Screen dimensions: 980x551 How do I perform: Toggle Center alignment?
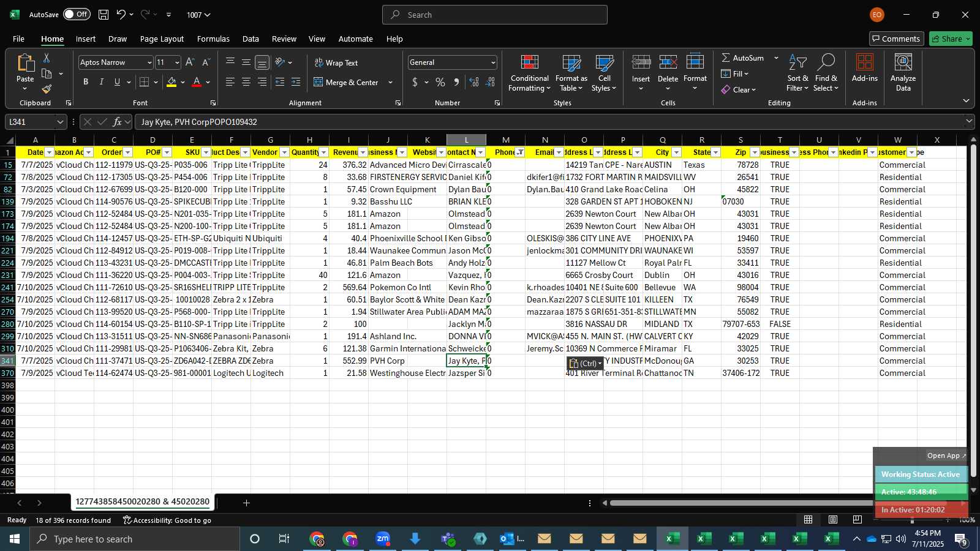246,82
